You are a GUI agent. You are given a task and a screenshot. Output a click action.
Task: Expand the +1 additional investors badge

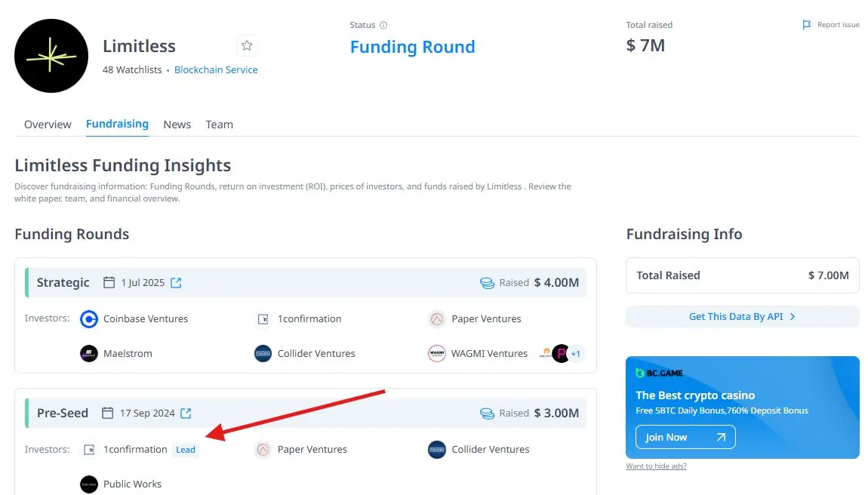coord(576,354)
